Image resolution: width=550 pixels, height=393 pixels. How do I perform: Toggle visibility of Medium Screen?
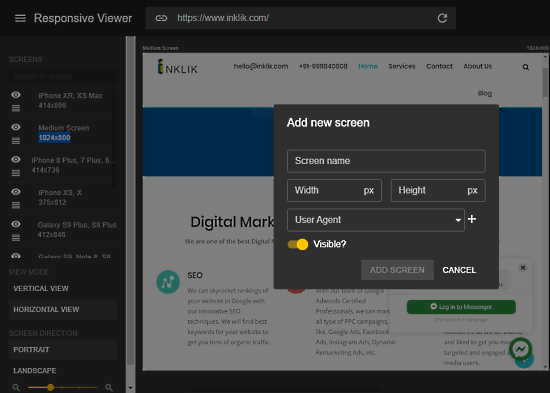(16, 127)
